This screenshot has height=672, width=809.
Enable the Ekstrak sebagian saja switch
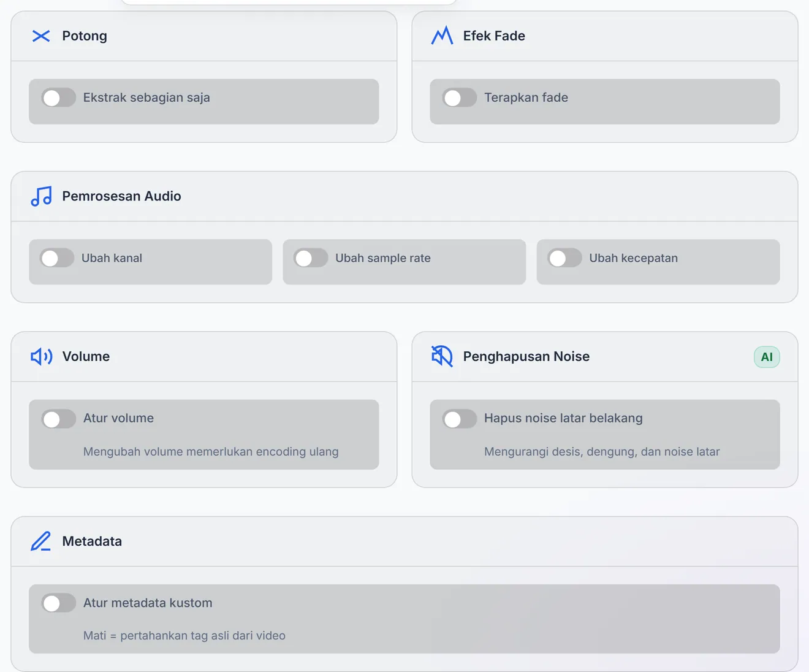[59, 98]
